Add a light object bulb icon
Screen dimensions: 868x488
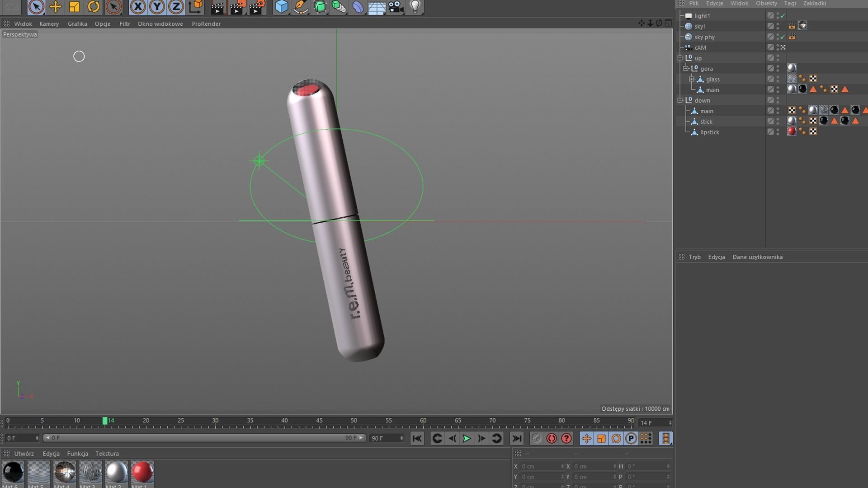point(415,7)
